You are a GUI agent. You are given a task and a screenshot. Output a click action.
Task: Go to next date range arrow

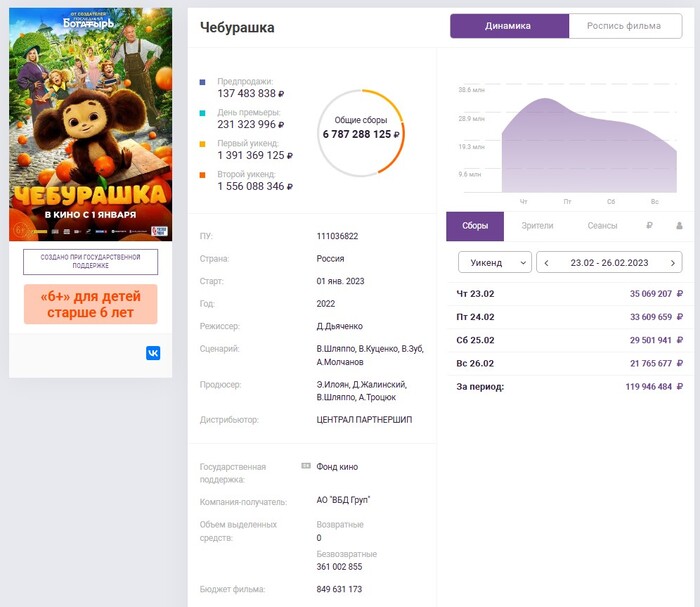click(672, 263)
